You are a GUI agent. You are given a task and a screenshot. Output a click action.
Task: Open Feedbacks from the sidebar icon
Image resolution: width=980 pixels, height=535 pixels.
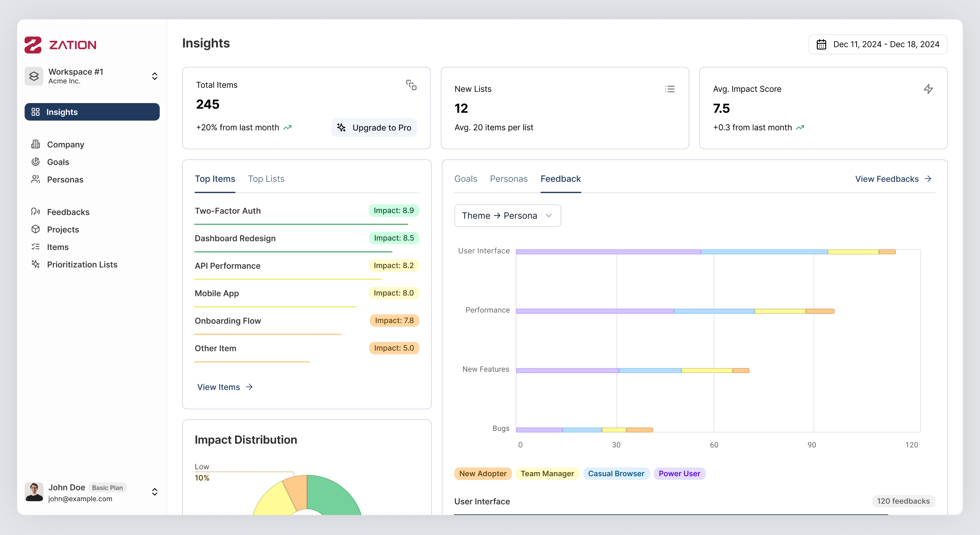35,212
